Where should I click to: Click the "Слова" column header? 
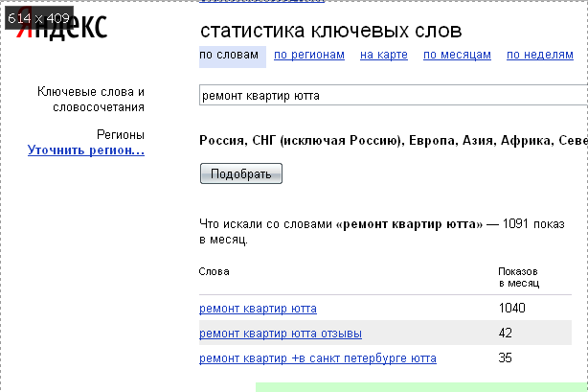pyautogui.click(x=214, y=271)
